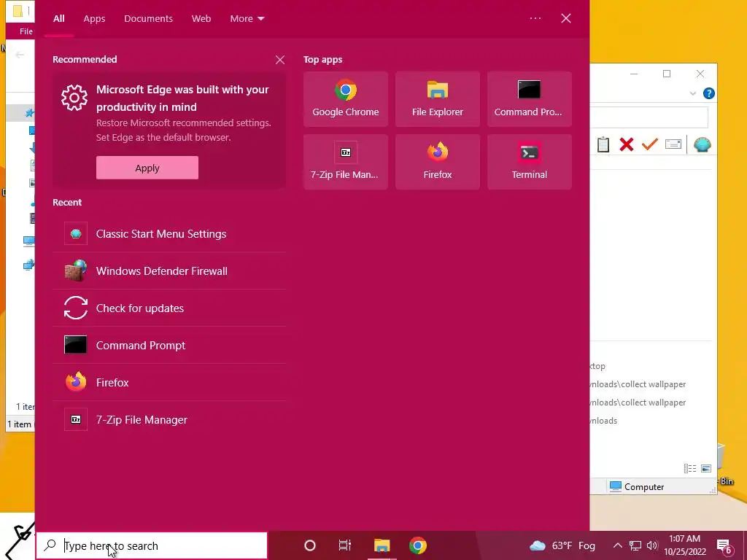Open network status tray icon
Screen dimensions: 747x560
point(635,545)
